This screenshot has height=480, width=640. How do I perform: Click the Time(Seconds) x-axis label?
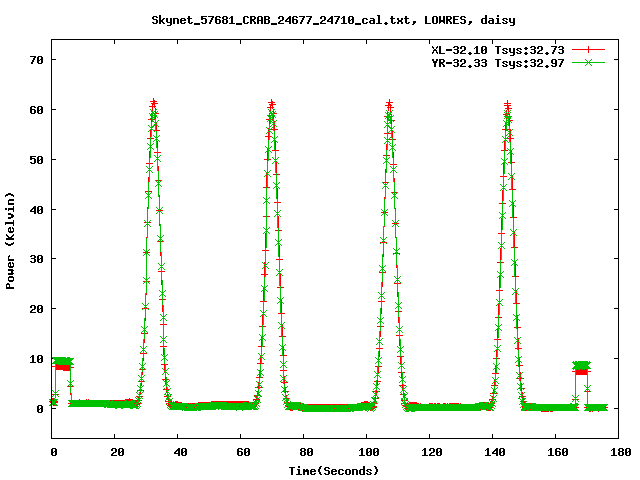[x=334, y=471]
